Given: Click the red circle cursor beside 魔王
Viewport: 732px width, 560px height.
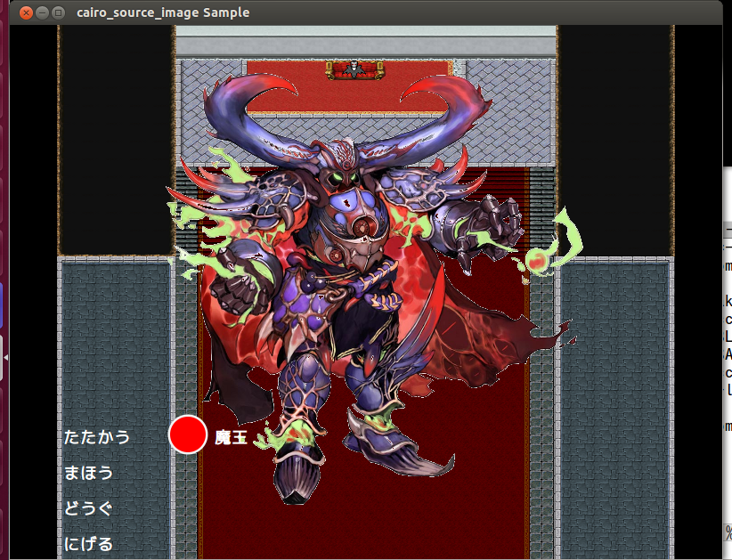Looking at the screenshot, I should pyautogui.click(x=188, y=434).
